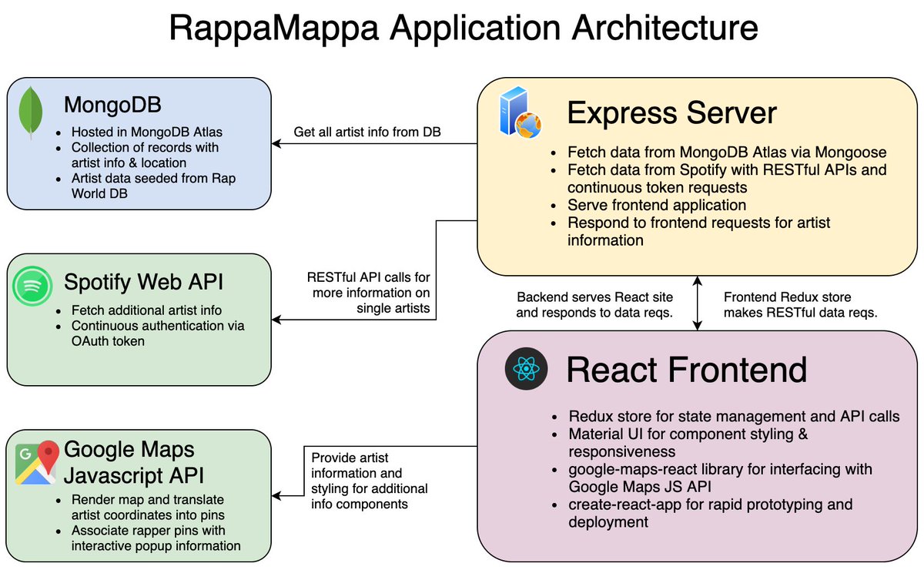Click the React atom logo icon
The width and height of the screenshot is (924, 580).
[526, 369]
